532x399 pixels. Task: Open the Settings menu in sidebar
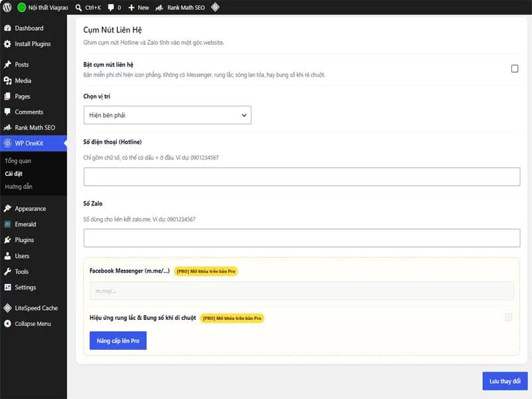[x=33, y=287]
